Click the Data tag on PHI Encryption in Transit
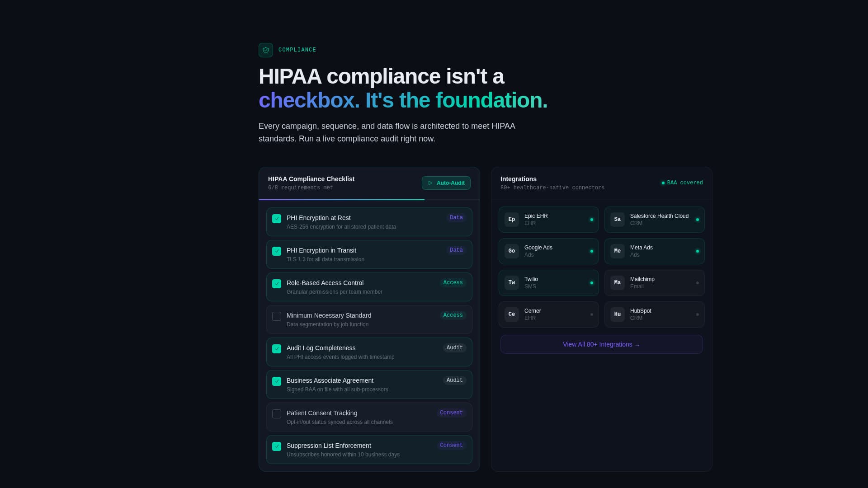 tap(456, 250)
